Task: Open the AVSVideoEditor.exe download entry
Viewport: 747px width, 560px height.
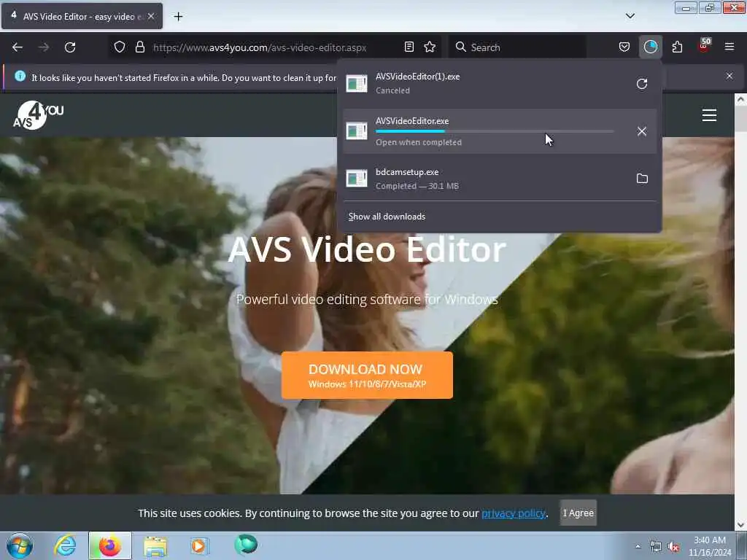Action: (x=500, y=131)
